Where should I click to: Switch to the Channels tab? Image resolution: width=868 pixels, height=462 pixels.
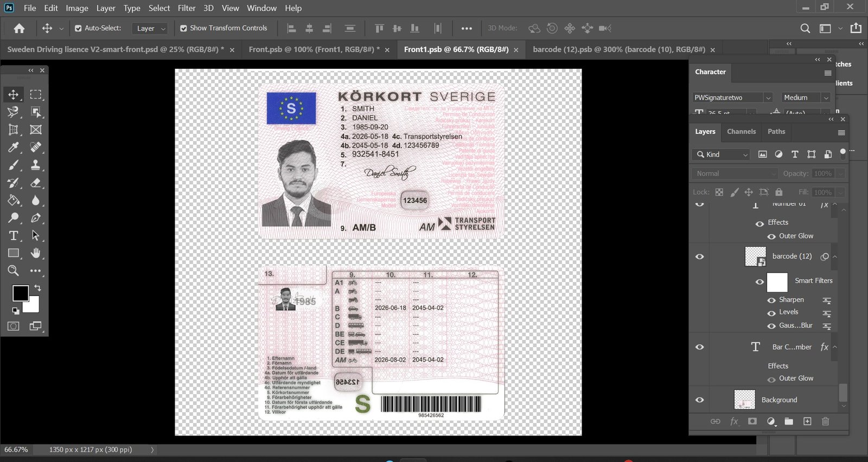(741, 132)
